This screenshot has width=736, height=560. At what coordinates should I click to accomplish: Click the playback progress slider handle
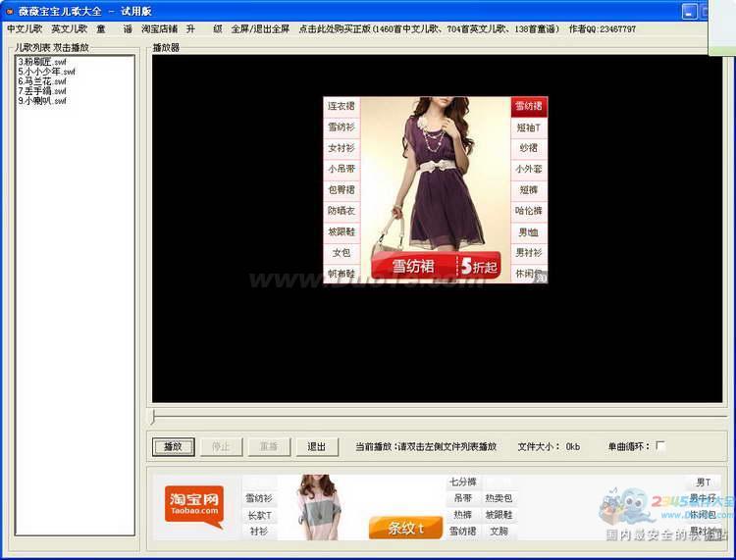click(x=153, y=417)
